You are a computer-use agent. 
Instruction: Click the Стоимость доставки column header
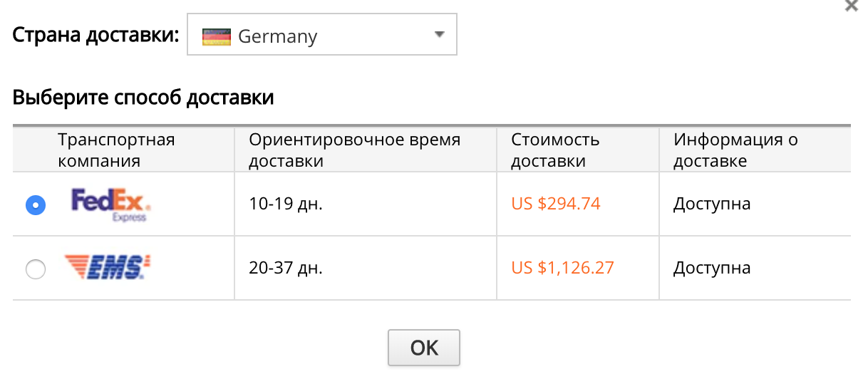point(555,150)
